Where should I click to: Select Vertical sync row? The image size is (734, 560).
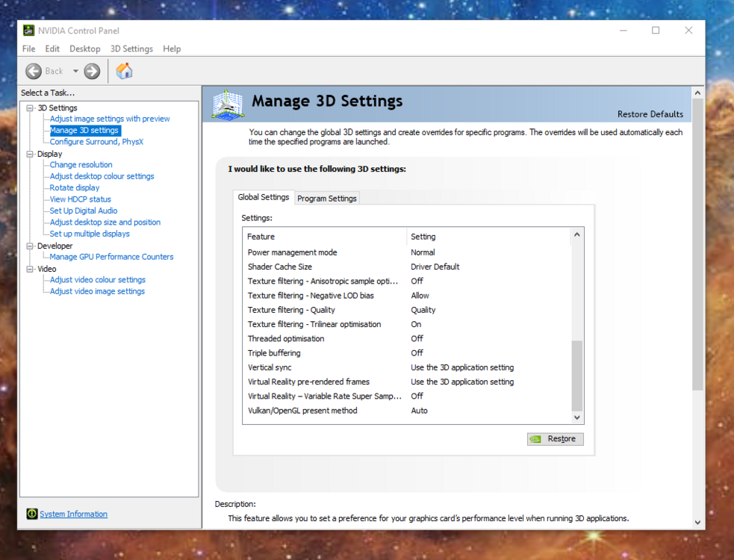click(407, 367)
